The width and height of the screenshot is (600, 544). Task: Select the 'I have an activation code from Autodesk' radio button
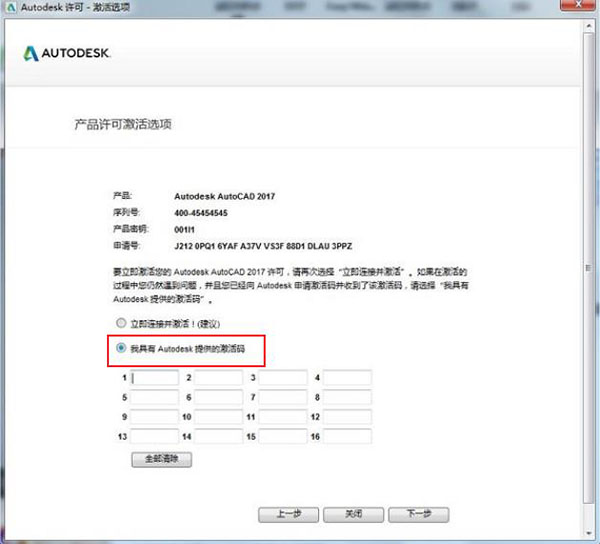click(121, 348)
